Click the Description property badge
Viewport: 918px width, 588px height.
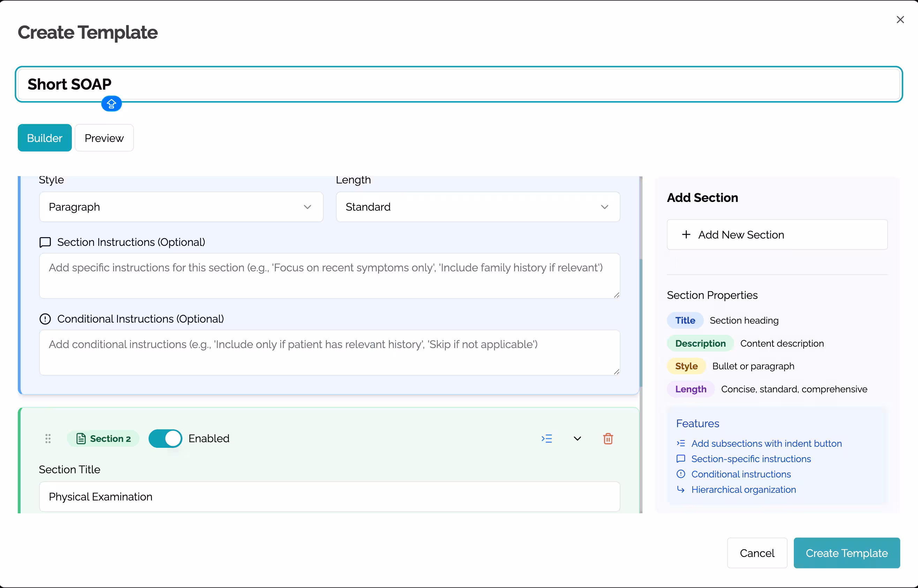[x=700, y=343]
